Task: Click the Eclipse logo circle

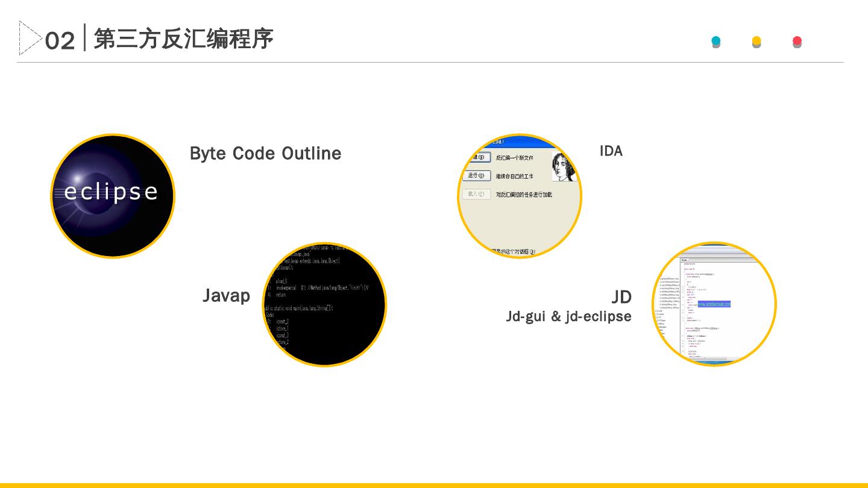Action: [x=113, y=196]
